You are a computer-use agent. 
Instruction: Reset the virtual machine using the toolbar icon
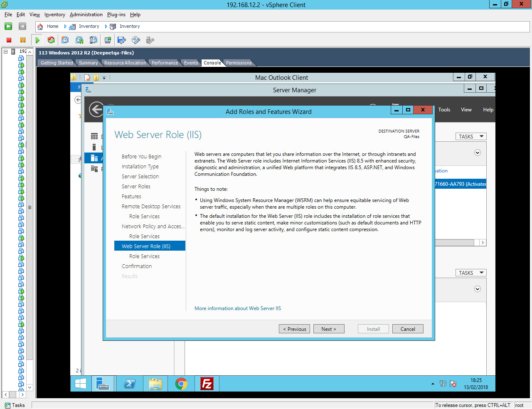click(51, 40)
